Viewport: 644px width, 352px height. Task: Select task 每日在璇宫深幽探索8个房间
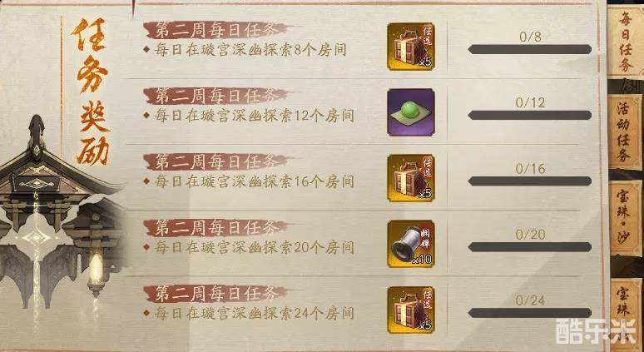(x=250, y=50)
